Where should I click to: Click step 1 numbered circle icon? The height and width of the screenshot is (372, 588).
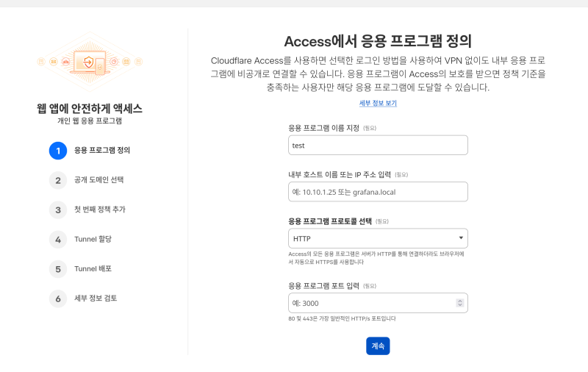[x=58, y=151]
